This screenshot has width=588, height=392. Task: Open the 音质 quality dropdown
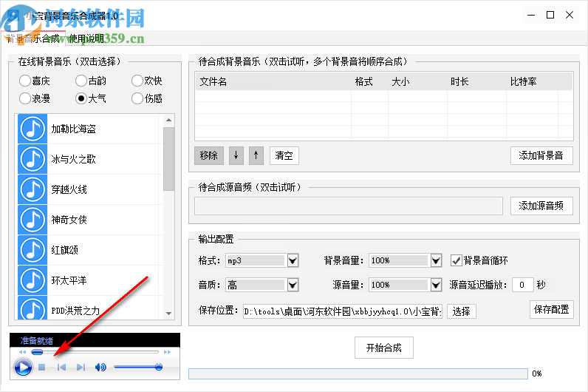click(293, 285)
